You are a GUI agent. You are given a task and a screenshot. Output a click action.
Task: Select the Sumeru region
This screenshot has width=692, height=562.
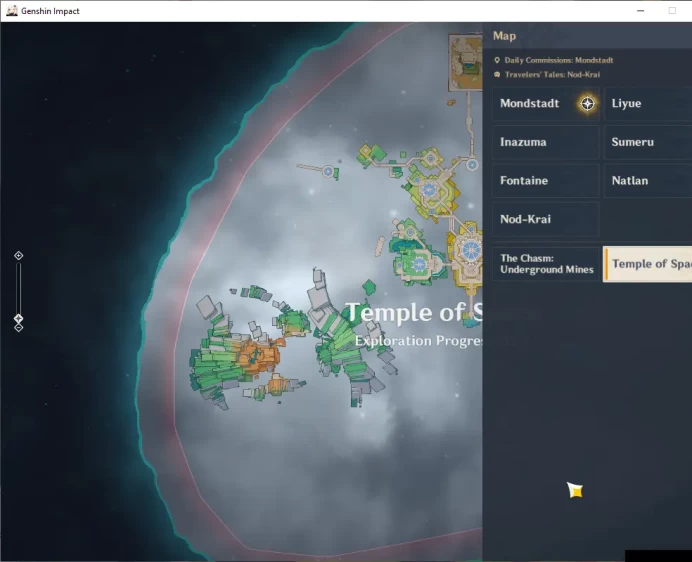(x=647, y=142)
